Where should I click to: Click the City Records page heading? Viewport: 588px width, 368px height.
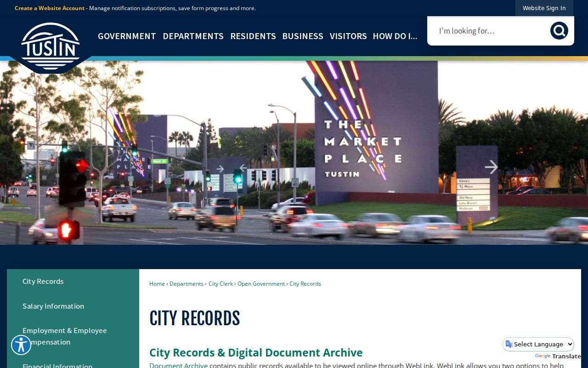195,318
